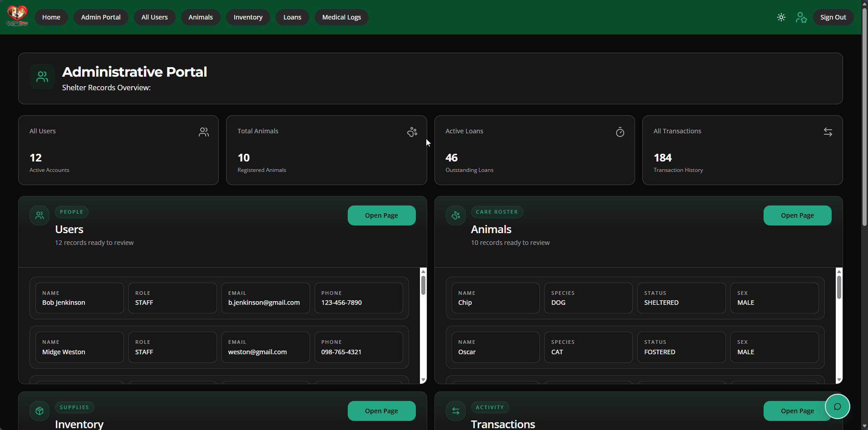Click the All Users card people icon
Image resolution: width=868 pixels, height=430 pixels.
click(204, 132)
